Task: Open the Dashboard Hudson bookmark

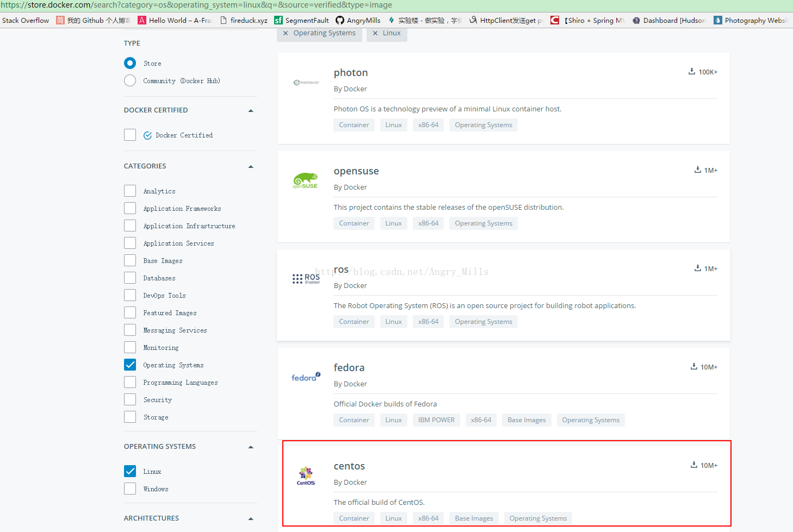Action: (669, 20)
